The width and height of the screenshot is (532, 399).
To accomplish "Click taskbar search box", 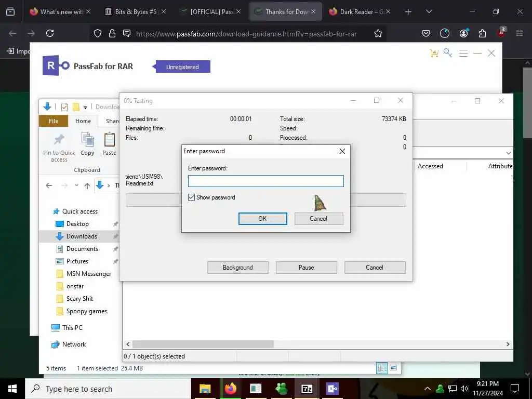I will (108, 389).
